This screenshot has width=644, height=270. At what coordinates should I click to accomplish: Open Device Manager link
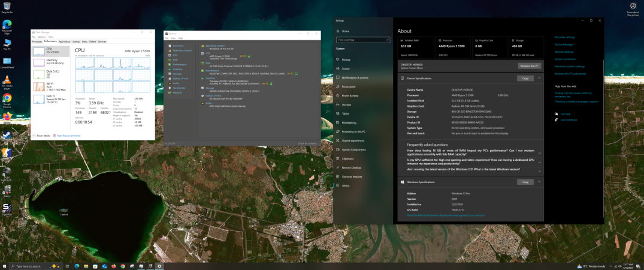(x=564, y=44)
